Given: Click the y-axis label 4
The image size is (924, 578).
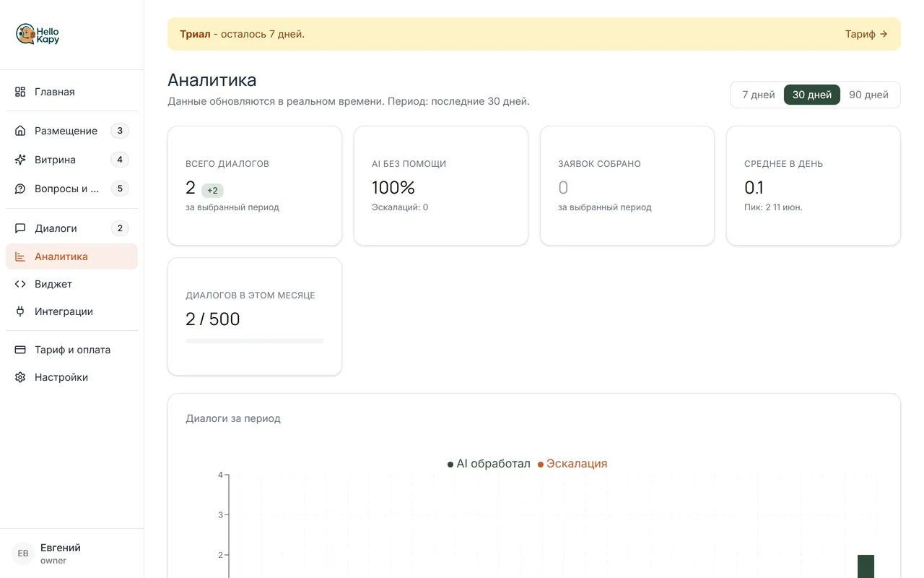Looking at the screenshot, I should [x=221, y=475].
